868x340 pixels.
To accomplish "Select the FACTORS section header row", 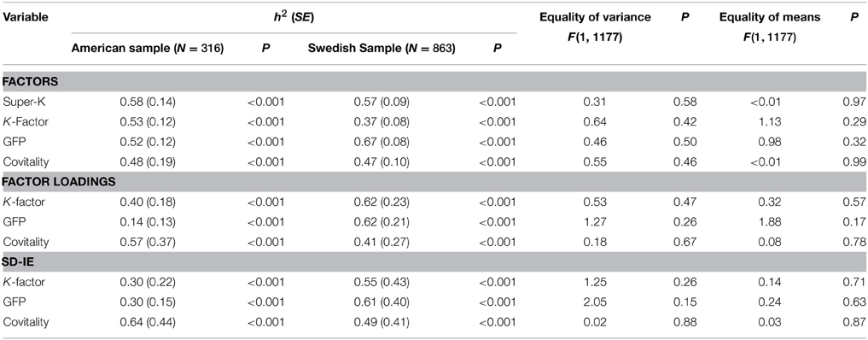I will coord(434,81).
